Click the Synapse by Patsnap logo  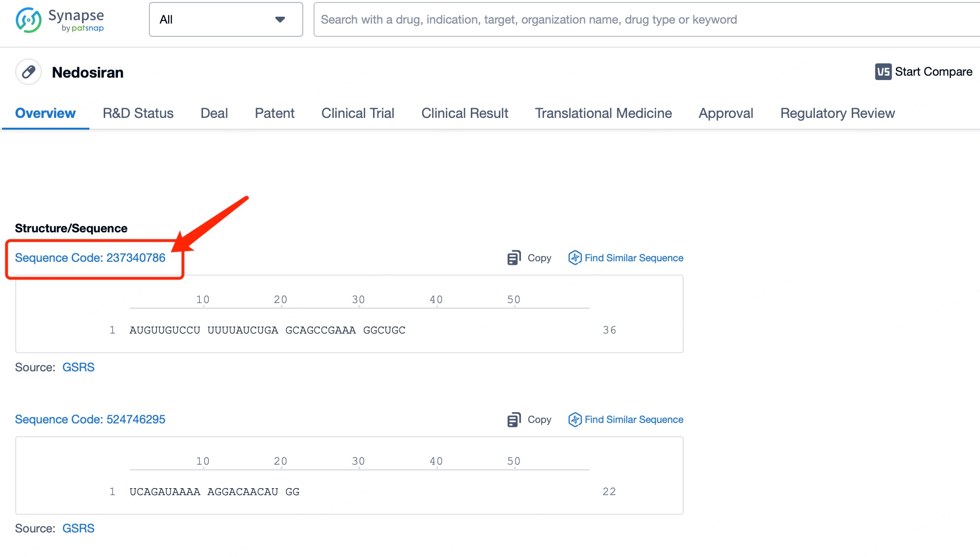[59, 20]
